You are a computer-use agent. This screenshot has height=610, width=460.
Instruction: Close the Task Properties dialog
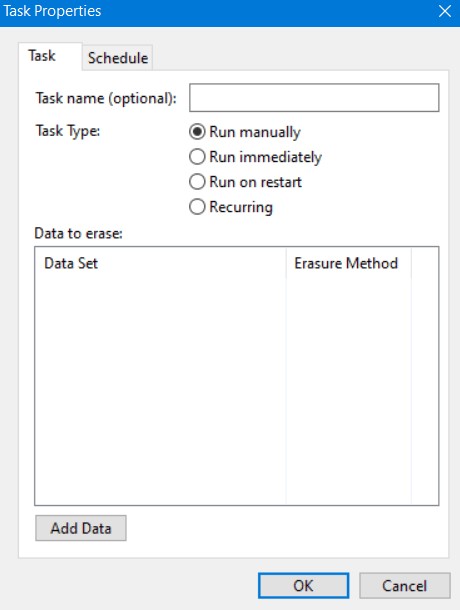[x=444, y=11]
